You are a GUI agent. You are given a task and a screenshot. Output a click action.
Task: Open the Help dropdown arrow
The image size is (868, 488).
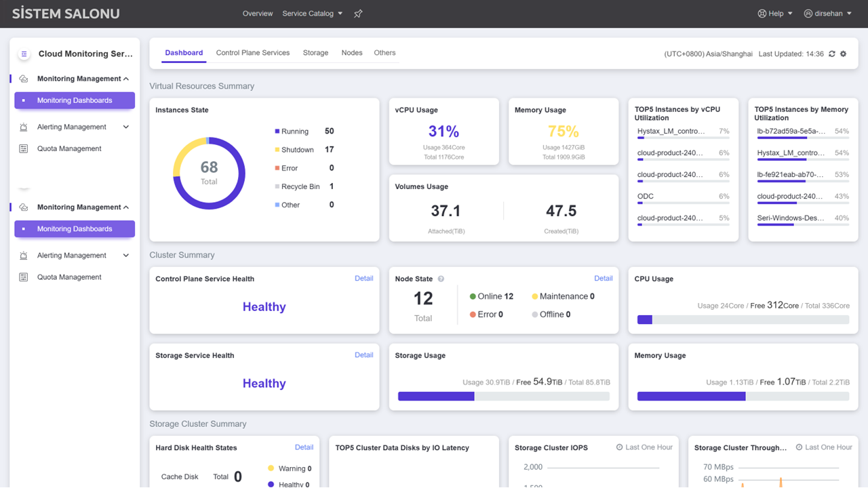(790, 14)
